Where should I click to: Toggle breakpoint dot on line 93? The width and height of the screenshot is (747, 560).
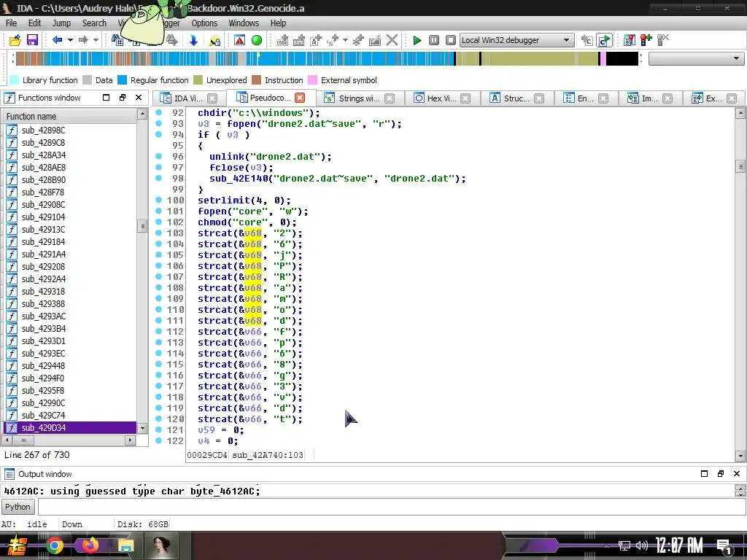click(158, 123)
